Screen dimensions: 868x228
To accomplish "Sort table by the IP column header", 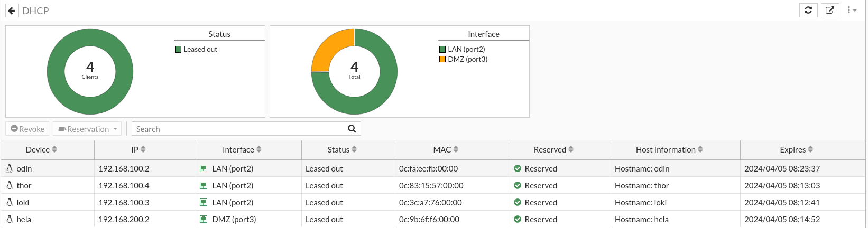I will [138, 150].
